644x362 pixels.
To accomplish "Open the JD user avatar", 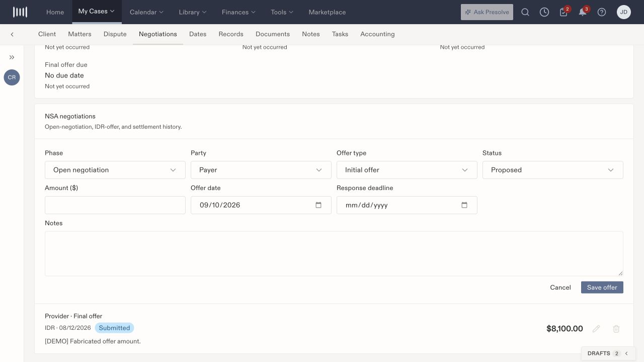I will tap(624, 12).
